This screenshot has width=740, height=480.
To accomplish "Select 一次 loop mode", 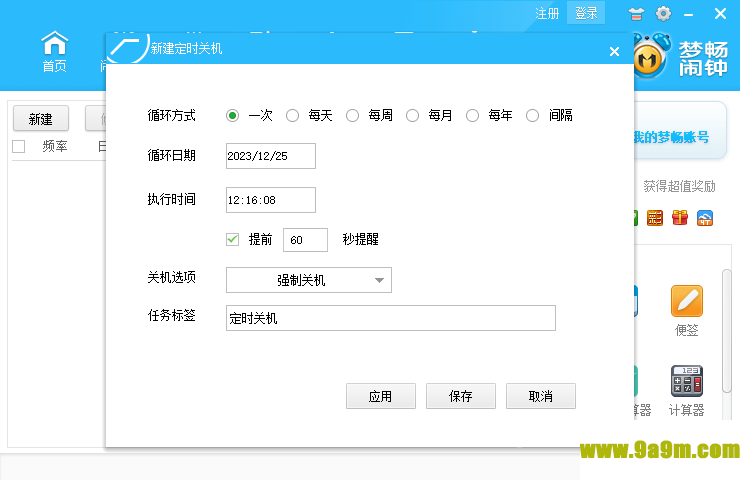I will [x=232, y=116].
